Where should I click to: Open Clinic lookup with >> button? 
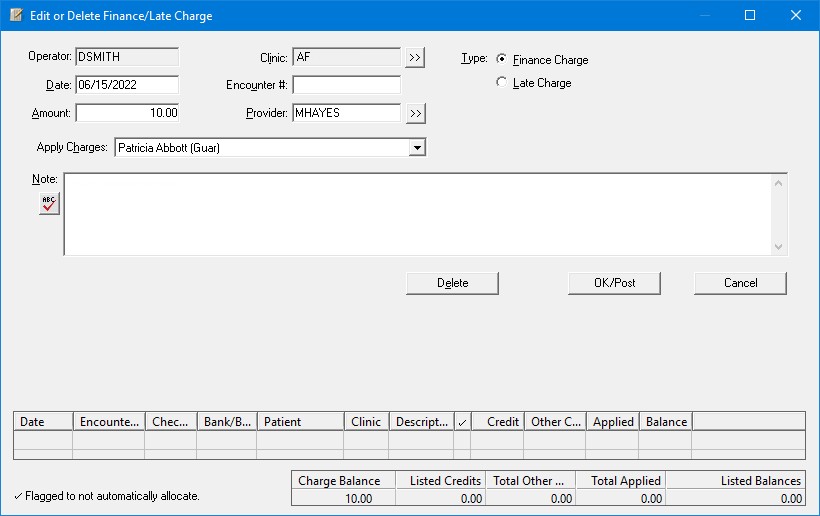(415, 58)
